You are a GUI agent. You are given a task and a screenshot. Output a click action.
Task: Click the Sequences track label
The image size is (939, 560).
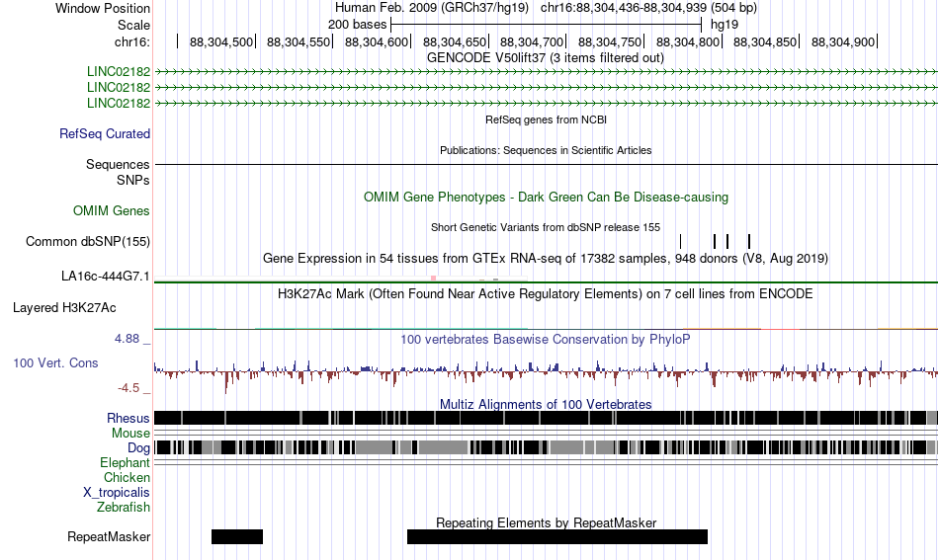click(x=118, y=165)
